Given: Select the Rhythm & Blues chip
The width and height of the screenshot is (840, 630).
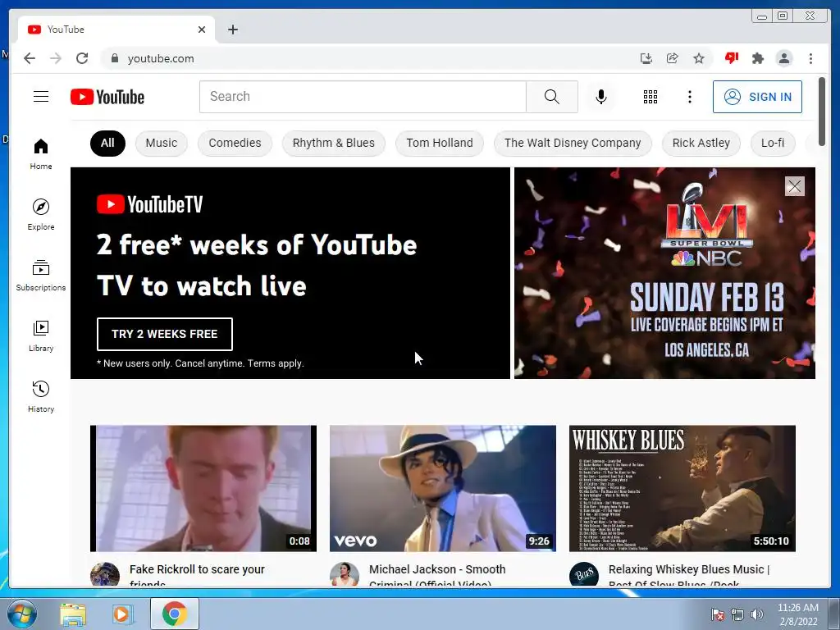Looking at the screenshot, I should [334, 143].
